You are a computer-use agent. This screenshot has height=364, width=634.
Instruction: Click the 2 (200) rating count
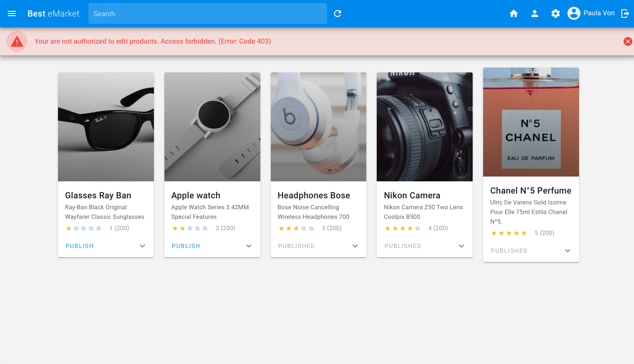[x=225, y=228]
